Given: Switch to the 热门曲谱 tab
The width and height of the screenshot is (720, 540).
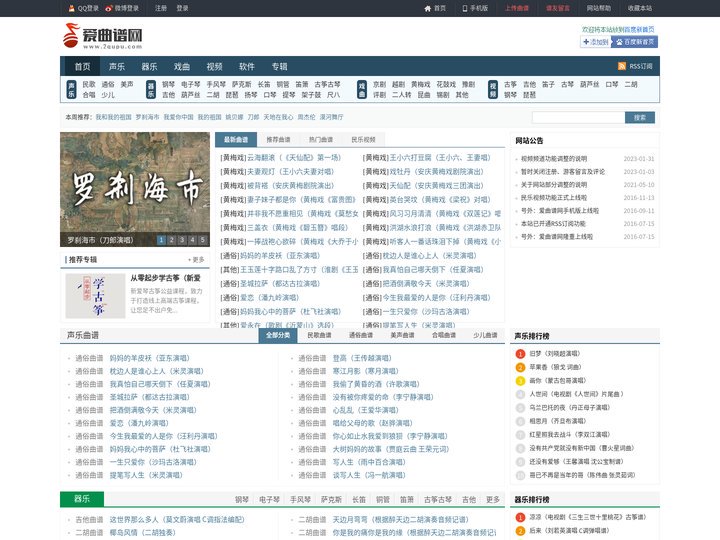Looking at the screenshot, I should click(321, 140).
